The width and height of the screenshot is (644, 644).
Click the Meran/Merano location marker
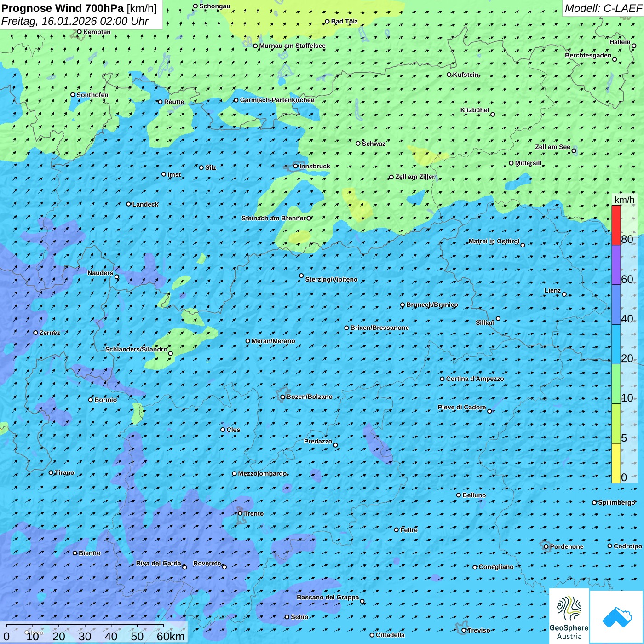pos(247,341)
